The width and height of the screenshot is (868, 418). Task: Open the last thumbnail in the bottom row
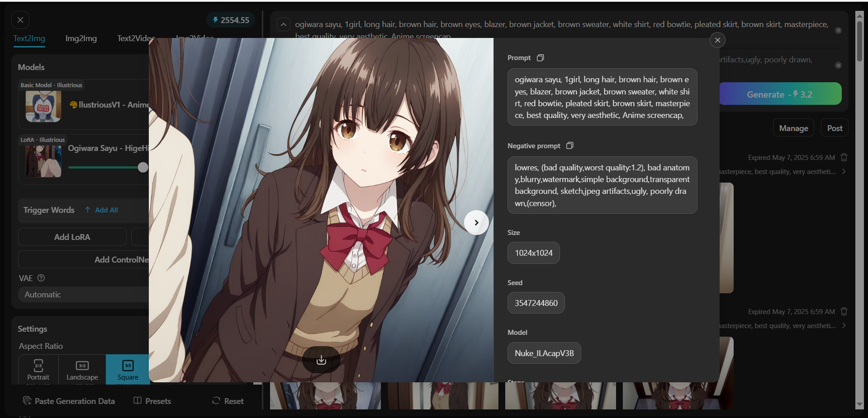678,396
